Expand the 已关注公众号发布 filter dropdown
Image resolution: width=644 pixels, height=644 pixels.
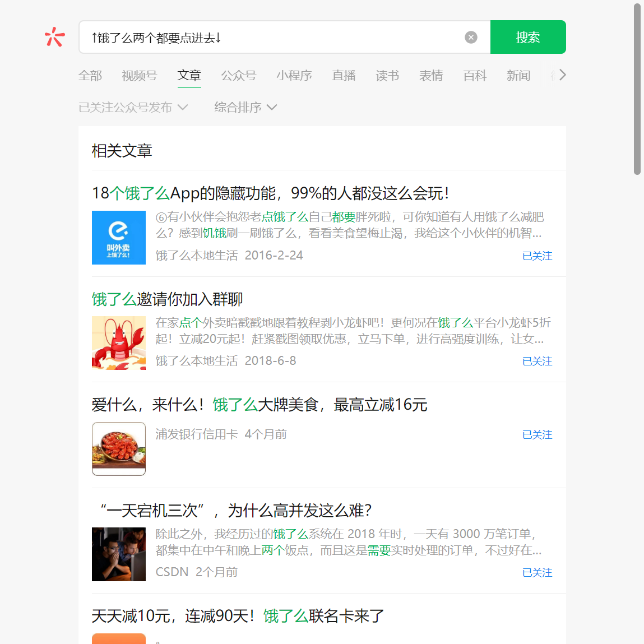(133, 107)
